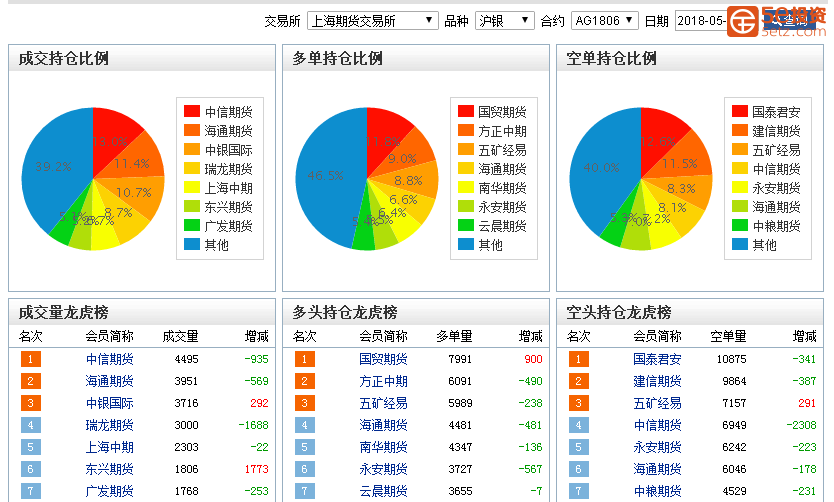The height and width of the screenshot is (502, 834).
Task: Select the value 4495 for 中信期货
Action: [187, 359]
